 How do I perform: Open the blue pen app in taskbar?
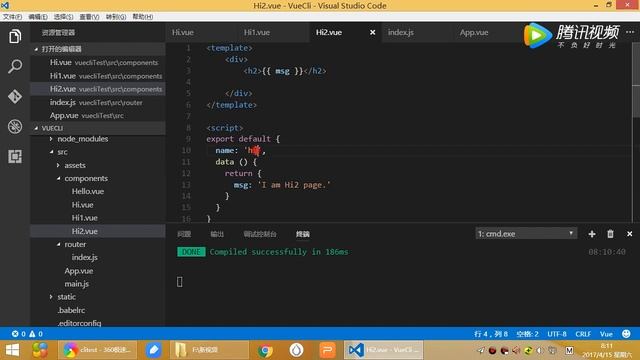pyautogui.click(x=153, y=350)
